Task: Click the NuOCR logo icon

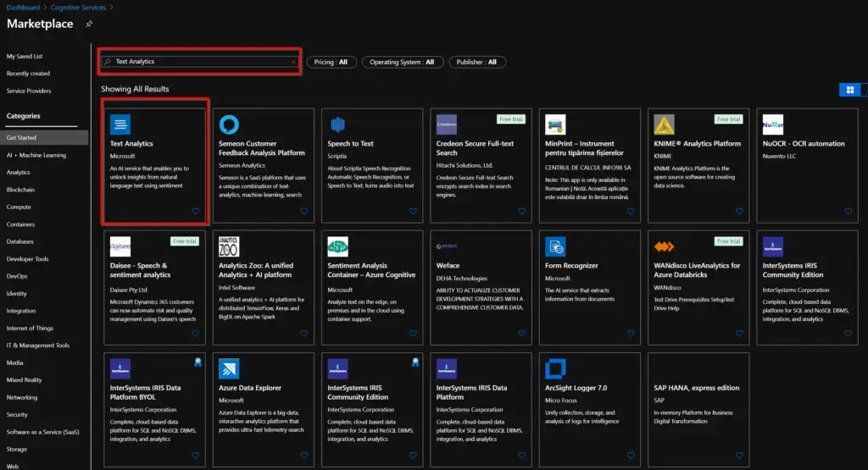Action: coord(773,124)
